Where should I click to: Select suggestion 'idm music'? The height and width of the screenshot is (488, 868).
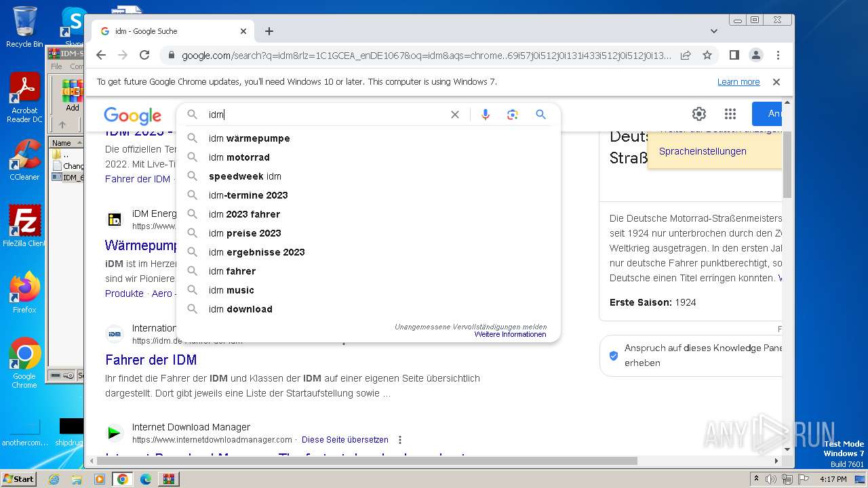tap(368, 290)
